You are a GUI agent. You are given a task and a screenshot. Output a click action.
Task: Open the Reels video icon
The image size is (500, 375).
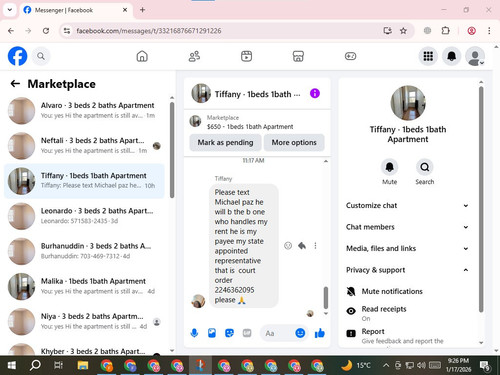pyautogui.click(x=246, y=56)
